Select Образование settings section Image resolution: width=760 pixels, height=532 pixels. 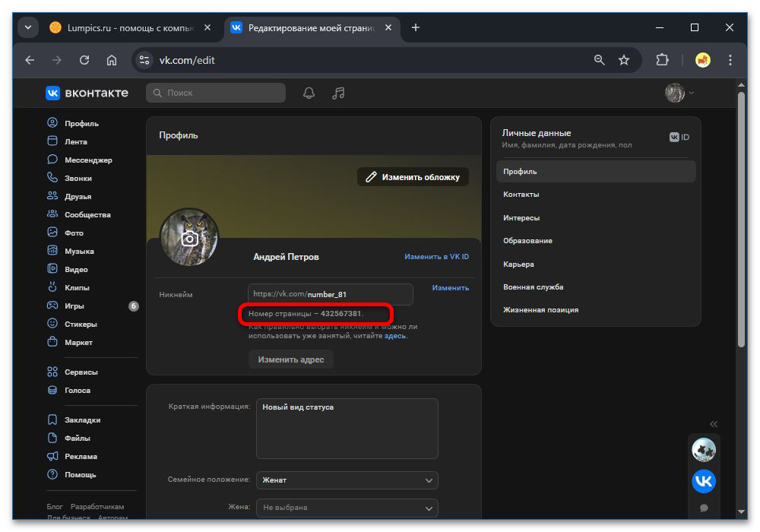(596, 241)
